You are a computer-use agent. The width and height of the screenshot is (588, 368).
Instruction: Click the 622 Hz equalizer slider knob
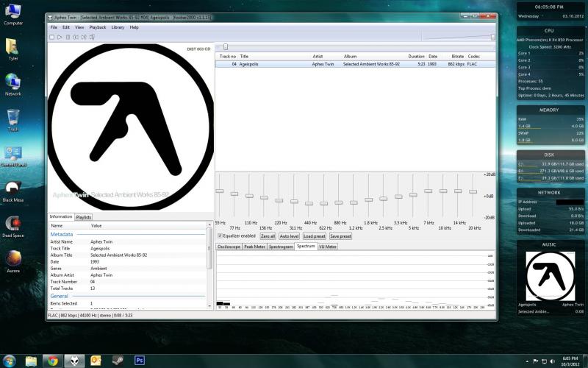[323, 204]
